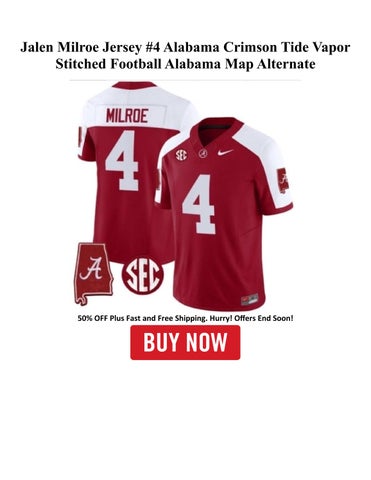371x480 pixels.
Task: Click the number 4 on back jersey
Action: pos(122,161)
